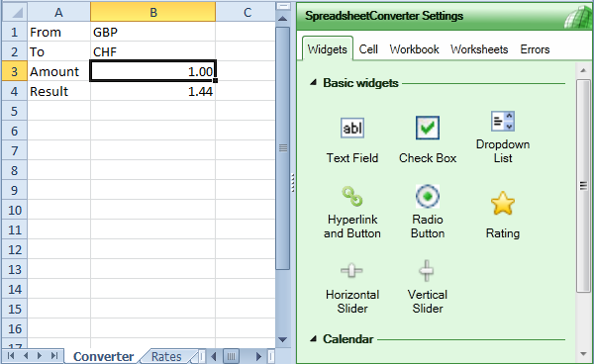This screenshot has width=594, height=364.
Task: Select the Radio Button widget
Action: coord(428,197)
